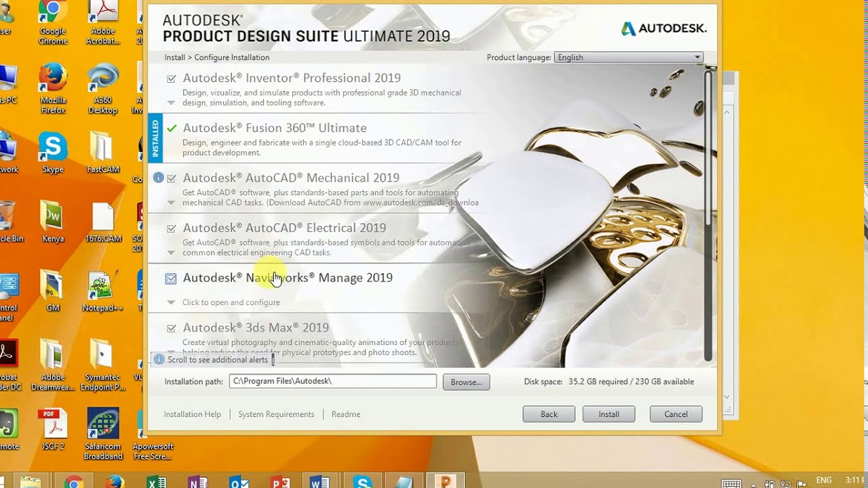Switch to PowerPoint in the taskbar

(x=280, y=483)
